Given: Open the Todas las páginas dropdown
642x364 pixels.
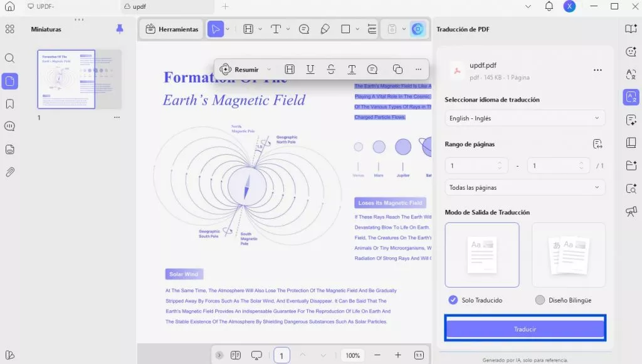Looking at the screenshot, I should 525,187.
